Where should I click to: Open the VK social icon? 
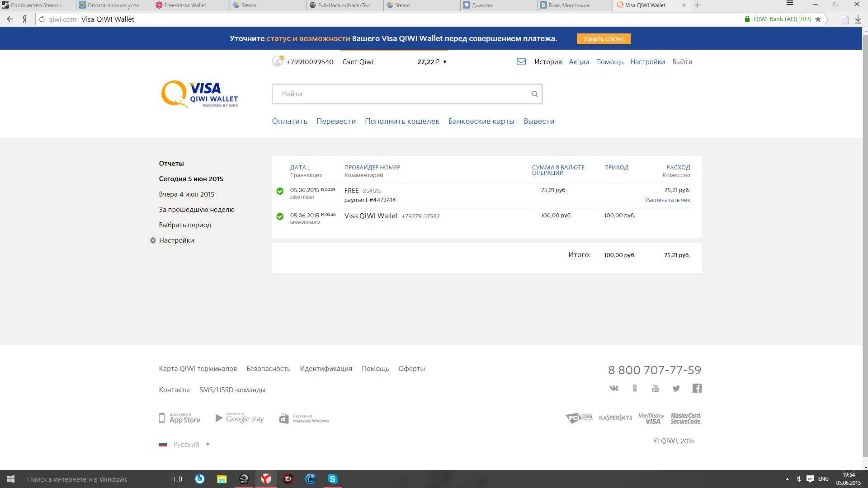click(613, 388)
